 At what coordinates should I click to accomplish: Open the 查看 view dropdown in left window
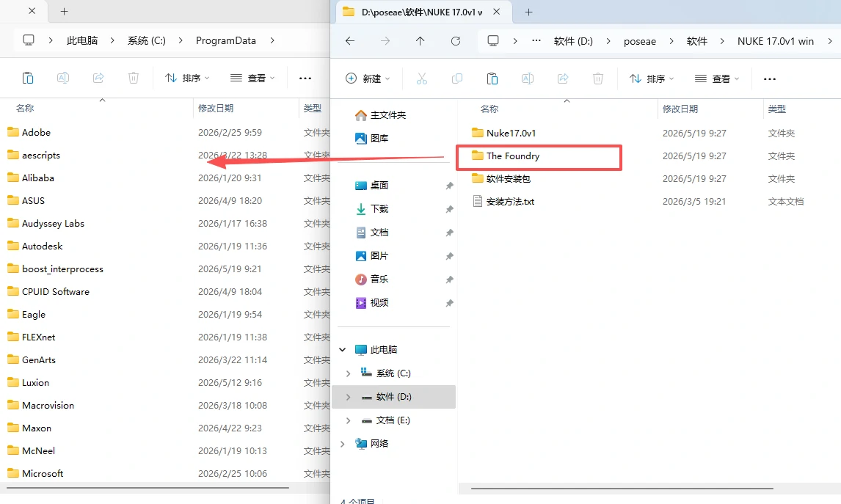click(x=252, y=78)
